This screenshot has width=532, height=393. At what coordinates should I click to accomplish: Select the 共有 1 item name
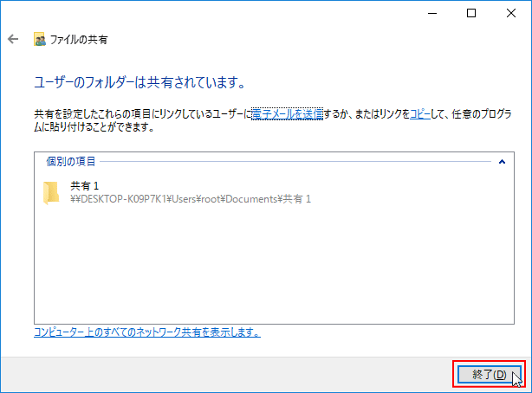[x=85, y=186]
